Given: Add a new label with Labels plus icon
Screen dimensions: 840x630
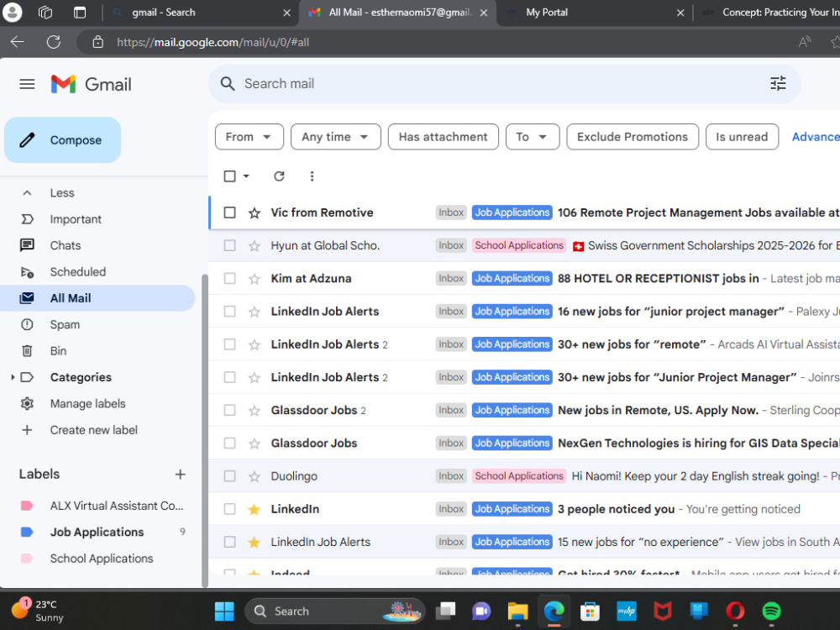Looking at the screenshot, I should [x=180, y=474].
